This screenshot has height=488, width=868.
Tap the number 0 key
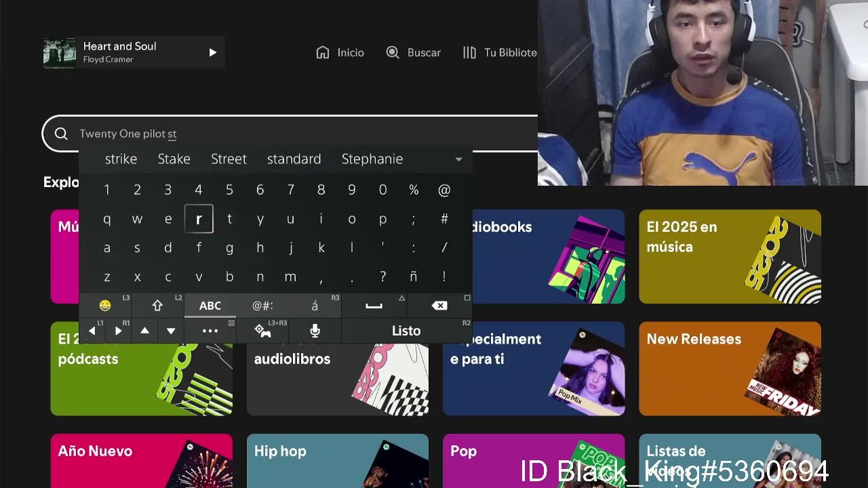point(382,190)
